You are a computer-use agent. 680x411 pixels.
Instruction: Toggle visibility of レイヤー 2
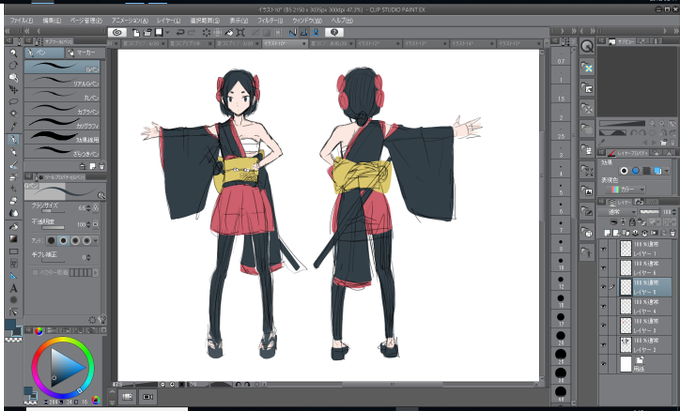[603, 345]
